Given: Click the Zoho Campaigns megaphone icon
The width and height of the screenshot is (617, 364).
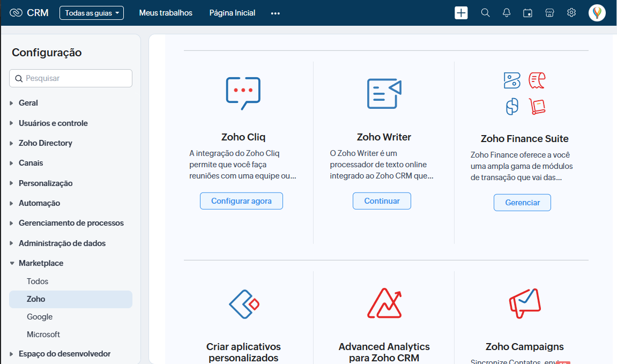Looking at the screenshot, I should 525,303.
